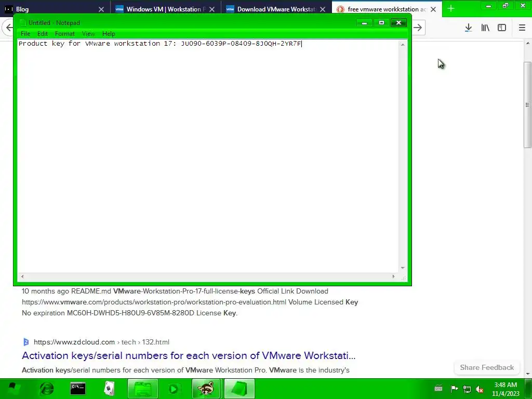Maximize the Notepad window
This screenshot has width=532, height=399.
381,23
